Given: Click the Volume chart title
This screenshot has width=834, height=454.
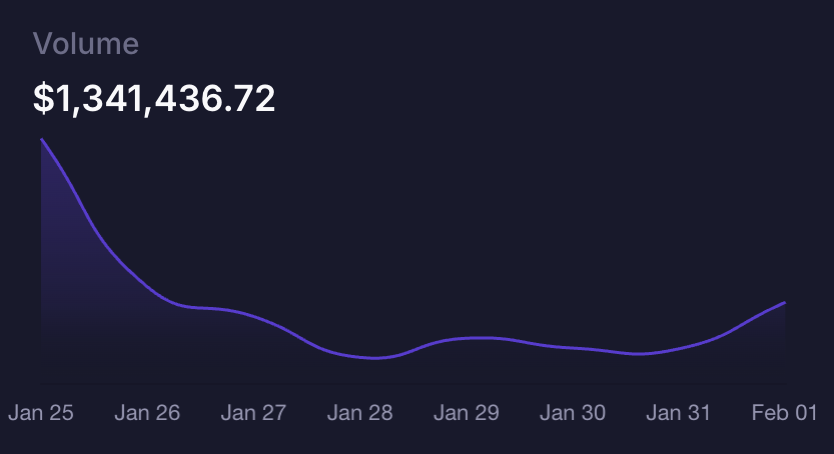Looking at the screenshot, I should 86,44.
